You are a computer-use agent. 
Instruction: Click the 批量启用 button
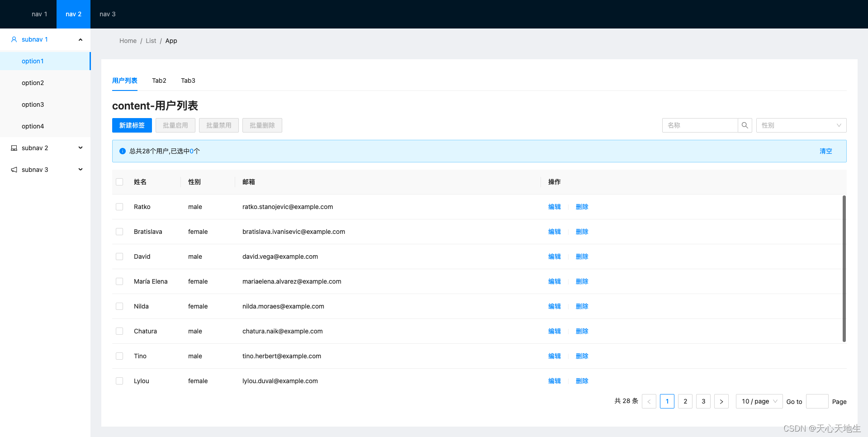click(x=175, y=125)
